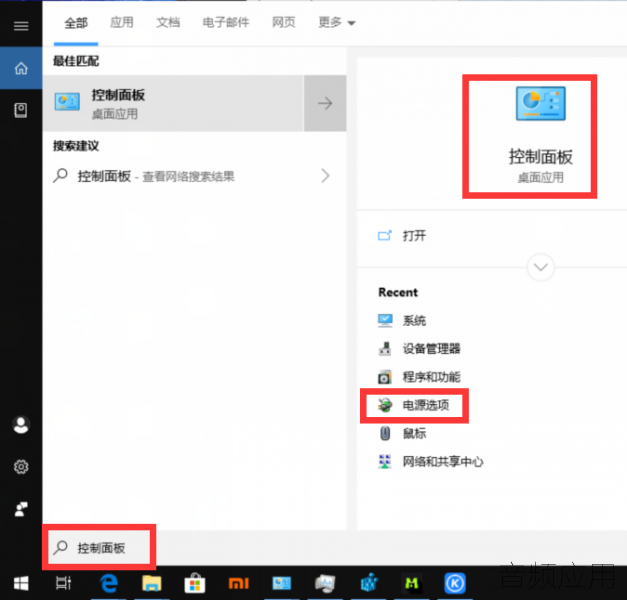Expand arrow next to 控制面板 best match

[325, 103]
